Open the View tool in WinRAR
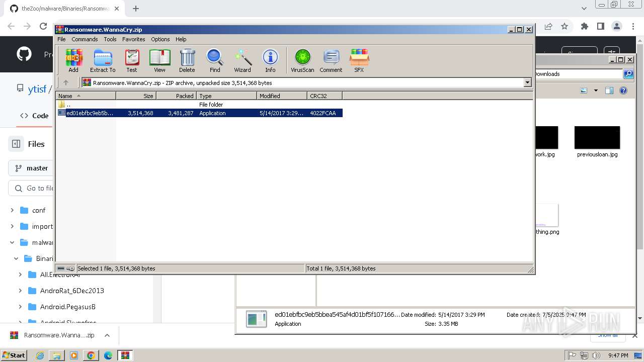 coord(159,61)
